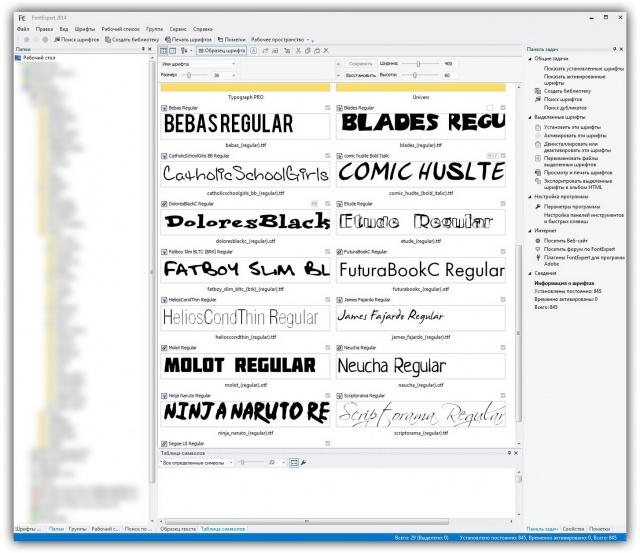This screenshot has height=553, width=640.
Task: Click the Создать библиотеку toolbar icon
Action: [x=108, y=40]
